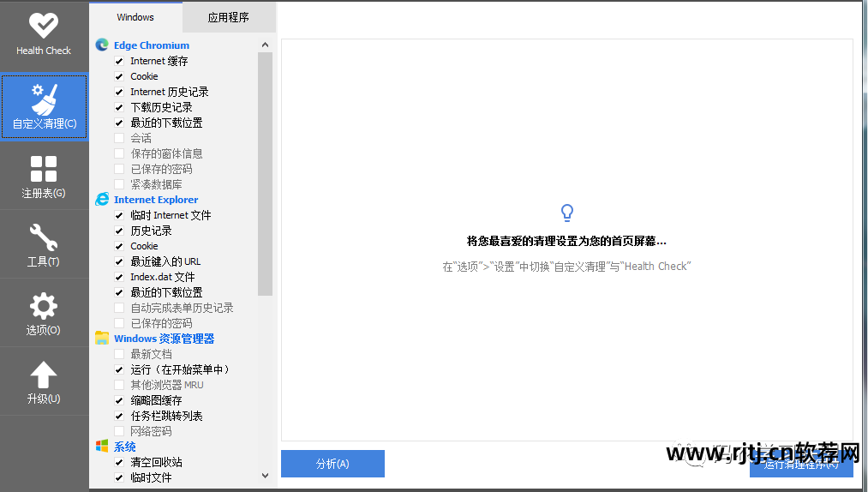Screen dimensions: 868x492
Task: Open the Registry (注册表) grid icon
Action: 44,169
